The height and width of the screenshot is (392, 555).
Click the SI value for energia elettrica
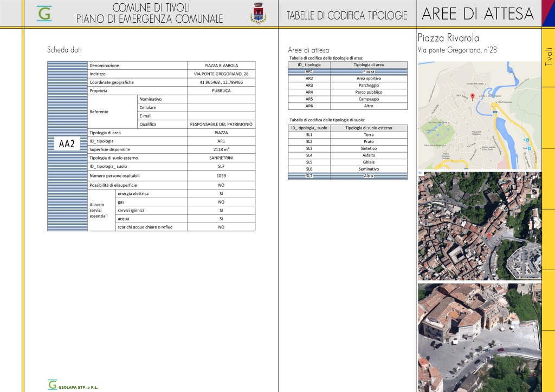tap(221, 194)
